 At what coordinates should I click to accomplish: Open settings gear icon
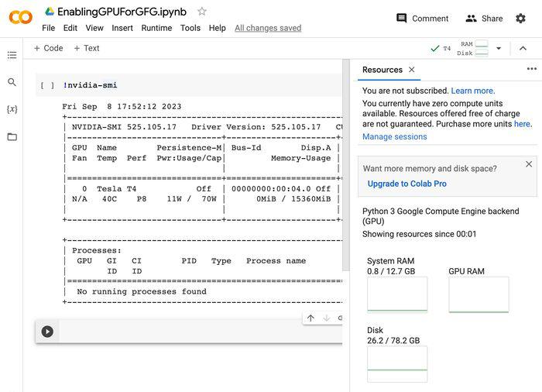coord(520,19)
